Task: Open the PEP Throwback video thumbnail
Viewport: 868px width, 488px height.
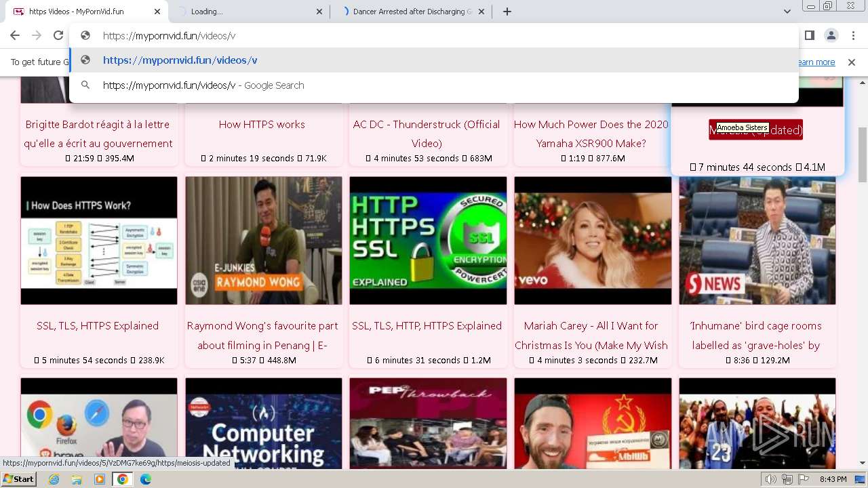Action: click(x=428, y=423)
